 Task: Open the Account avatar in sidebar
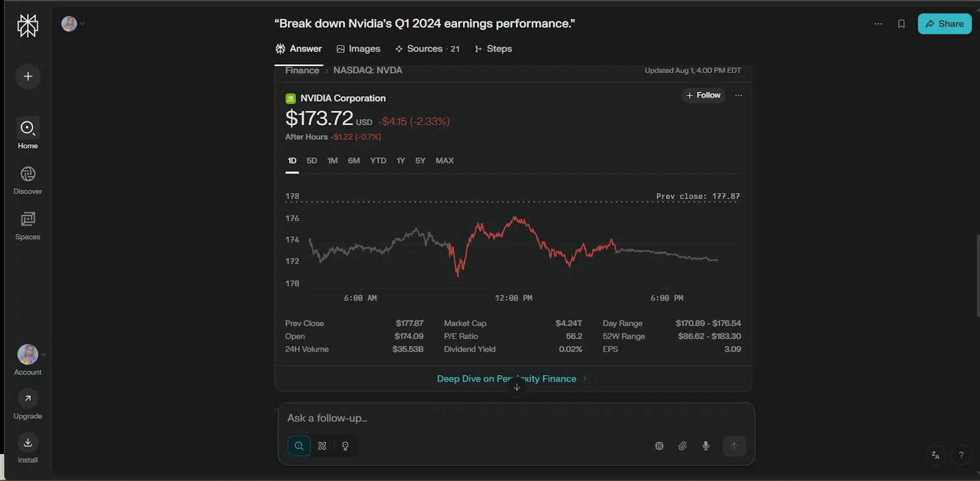pyautogui.click(x=28, y=354)
